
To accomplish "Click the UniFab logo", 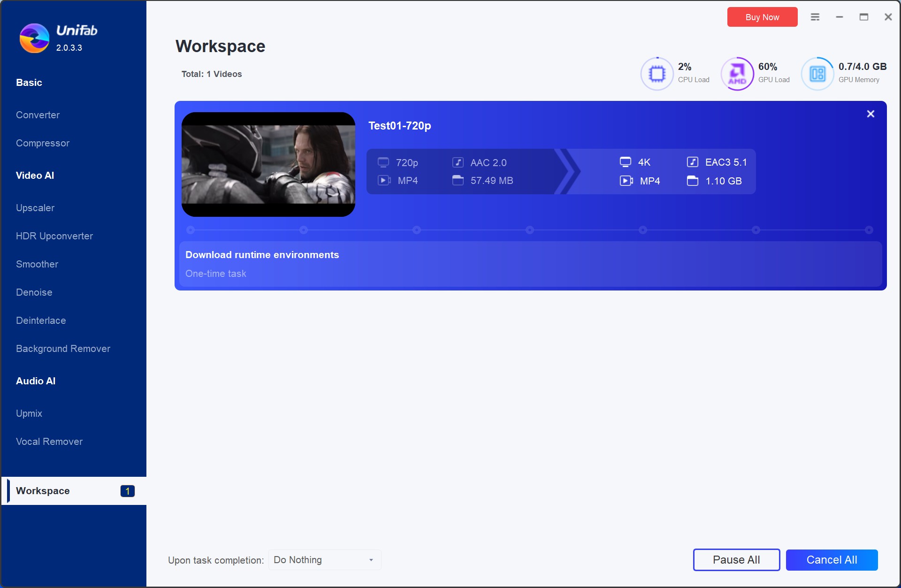I will pos(33,38).
